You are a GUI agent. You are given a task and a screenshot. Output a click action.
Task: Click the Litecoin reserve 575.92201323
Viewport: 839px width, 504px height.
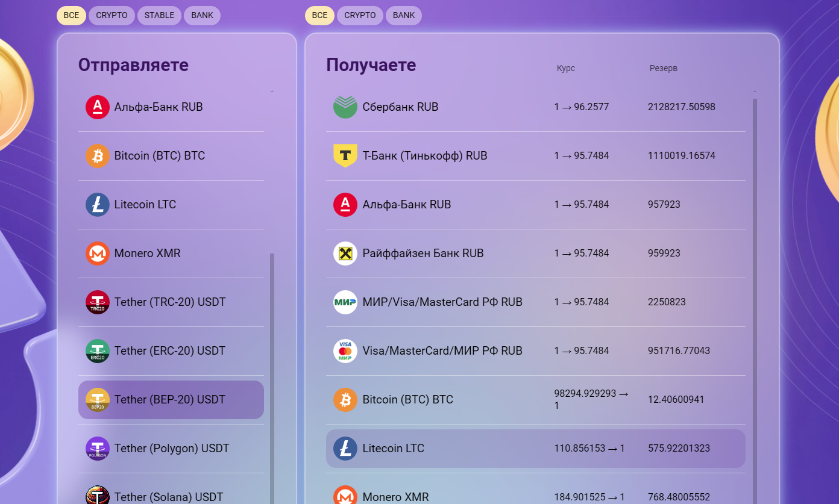pos(679,449)
